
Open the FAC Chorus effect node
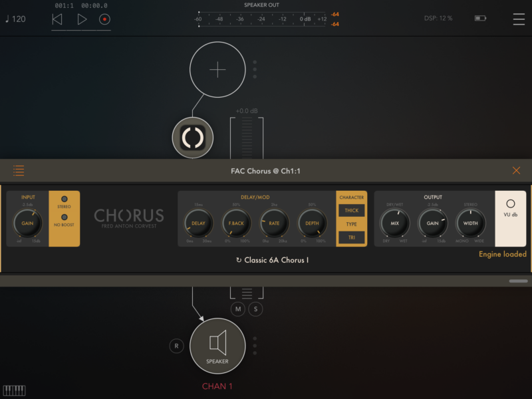click(x=193, y=138)
